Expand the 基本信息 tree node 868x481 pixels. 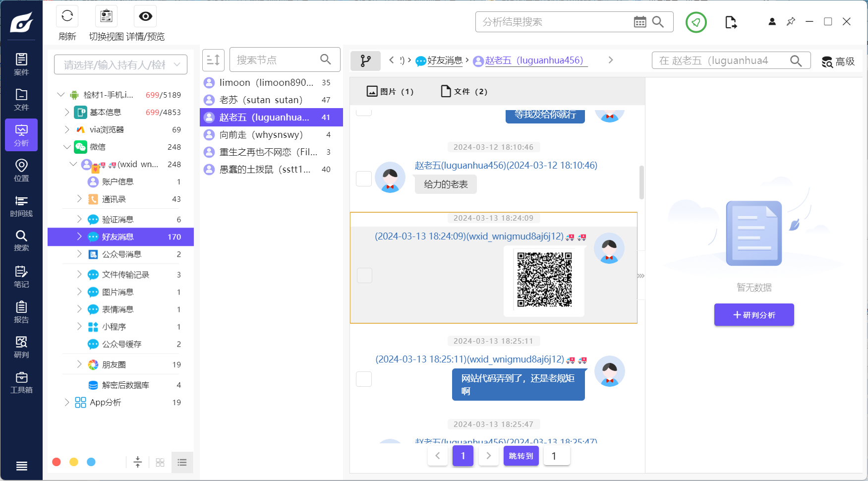tap(67, 112)
